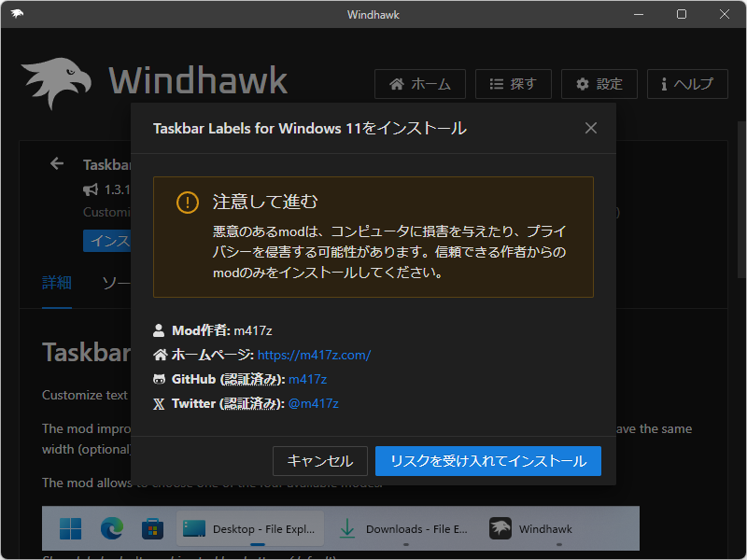Image resolution: width=747 pixels, height=560 pixels.
Task: Click the person icon beside Mod作者
Action: pyautogui.click(x=160, y=330)
